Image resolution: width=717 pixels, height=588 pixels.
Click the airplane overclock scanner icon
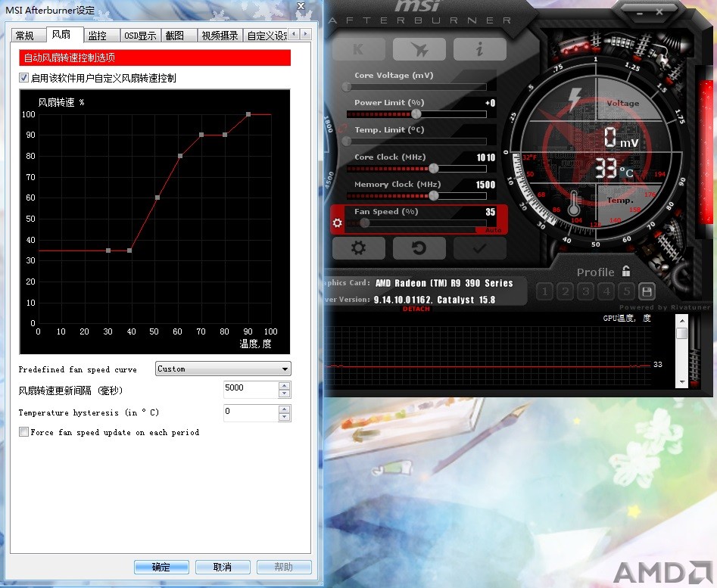(x=419, y=49)
